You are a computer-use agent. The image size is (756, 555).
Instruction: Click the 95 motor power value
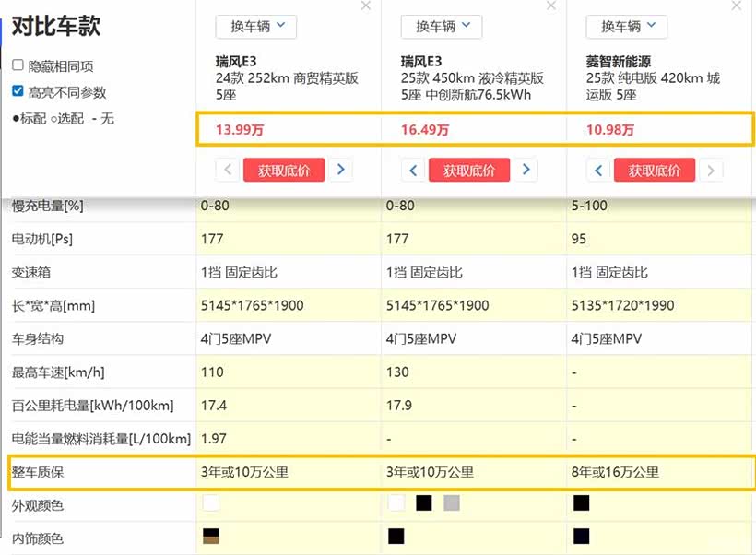[x=579, y=239]
